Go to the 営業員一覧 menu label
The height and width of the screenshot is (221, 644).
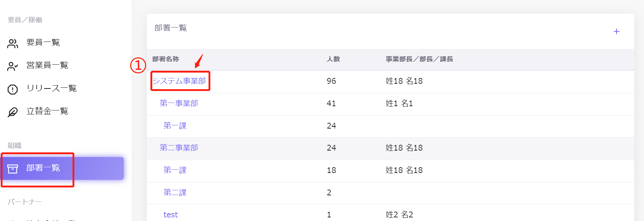coord(47,65)
